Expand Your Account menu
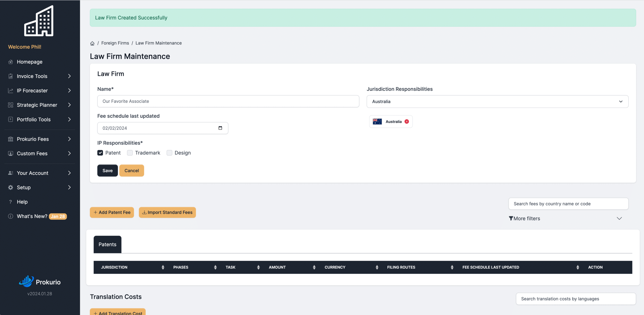 point(40,173)
